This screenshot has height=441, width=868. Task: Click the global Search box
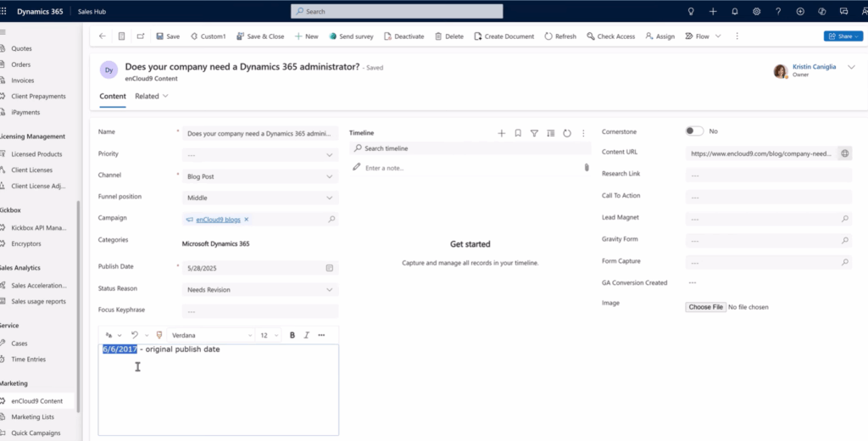pos(397,11)
